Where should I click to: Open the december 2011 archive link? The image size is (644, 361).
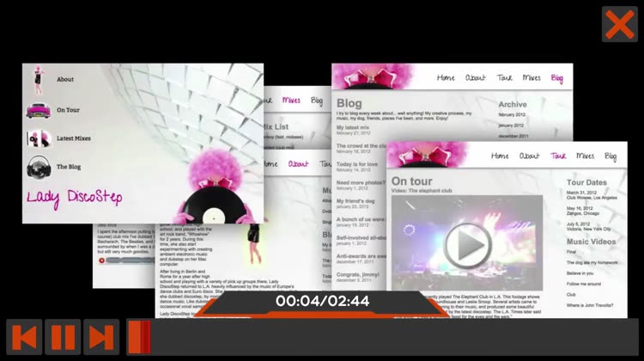[513, 136]
